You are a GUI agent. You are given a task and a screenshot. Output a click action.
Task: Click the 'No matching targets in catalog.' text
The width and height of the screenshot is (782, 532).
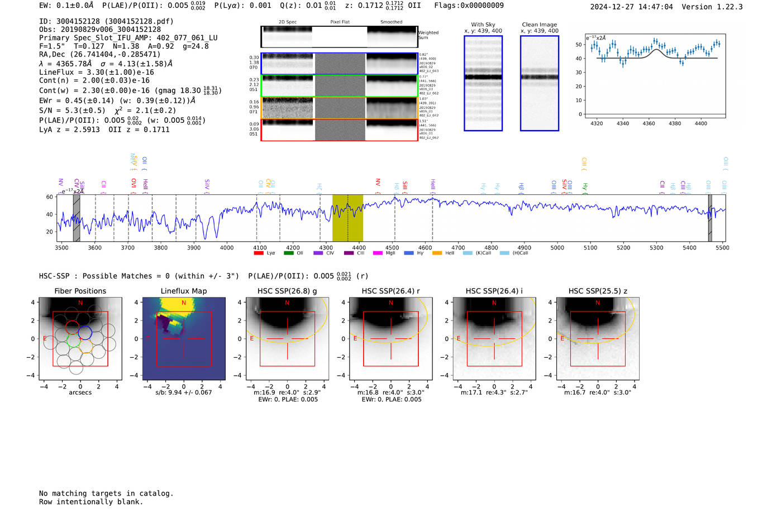(106, 493)
